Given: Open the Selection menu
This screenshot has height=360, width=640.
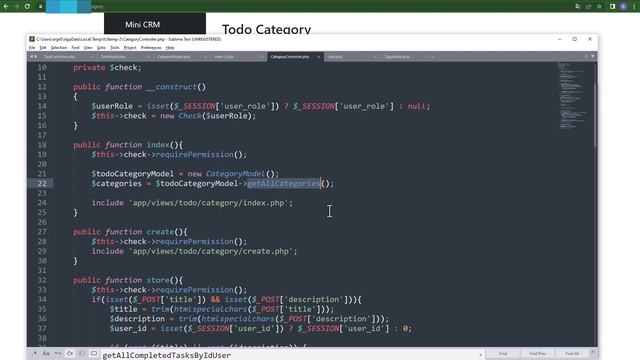Looking at the screenshot, I should [59, 48].
